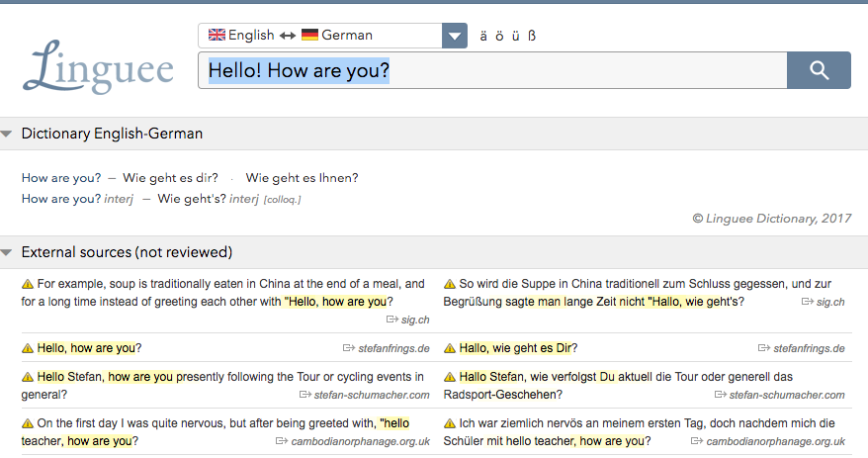
Task: Click warning icon beside English 'Hello, how are you?' example
Action: tap(28, 348)
